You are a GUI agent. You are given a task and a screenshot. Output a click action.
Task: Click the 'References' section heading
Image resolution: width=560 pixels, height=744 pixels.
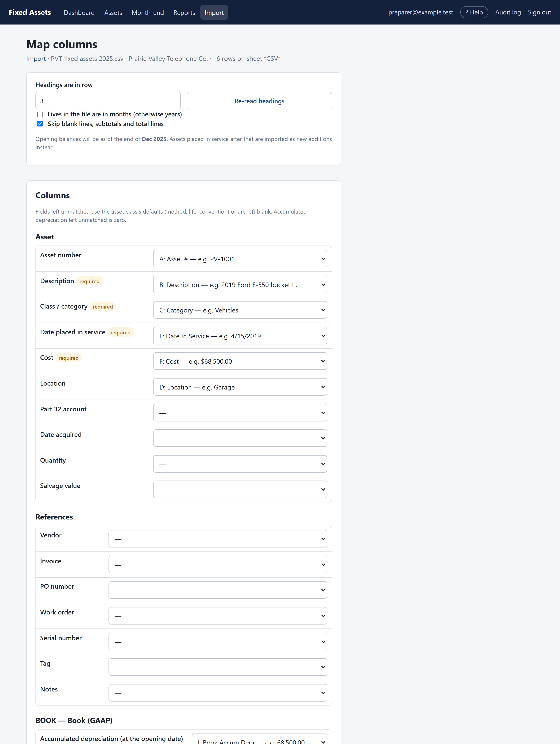[54, 517]
